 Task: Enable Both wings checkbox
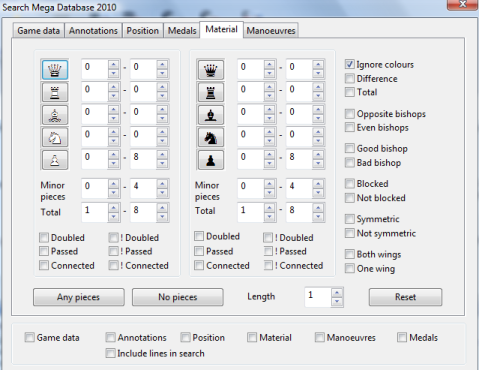pyautogui.click(x=349, y=254)
